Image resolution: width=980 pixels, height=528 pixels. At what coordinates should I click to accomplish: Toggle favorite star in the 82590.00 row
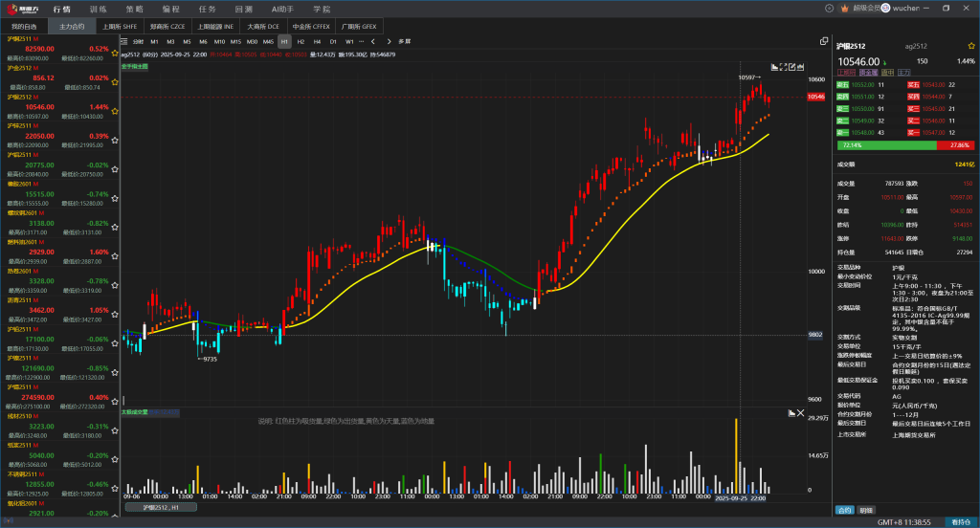(x=115, y=54)
